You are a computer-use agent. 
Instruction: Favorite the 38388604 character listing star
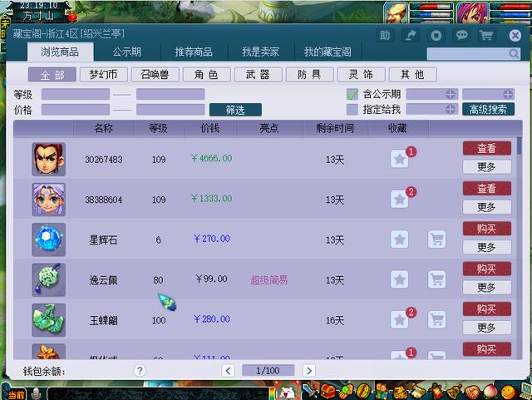[x=399, y=199]
